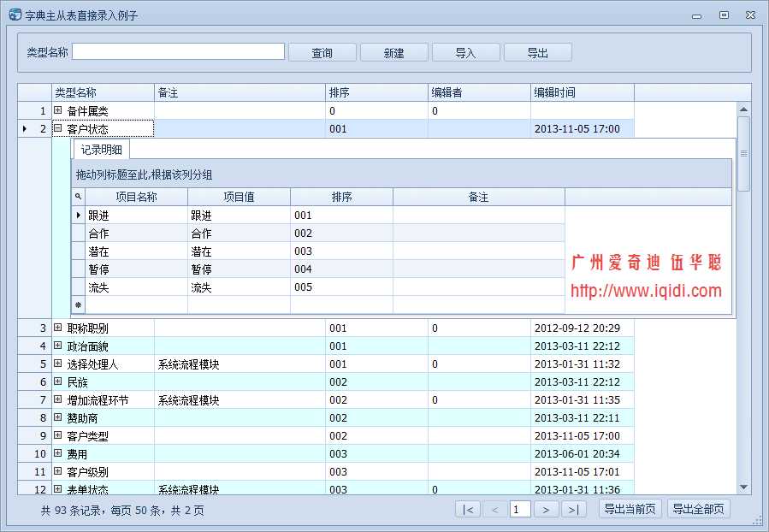Screen dimensions: 769x532
Task: Go to the next page
Action: click(546, 510)
